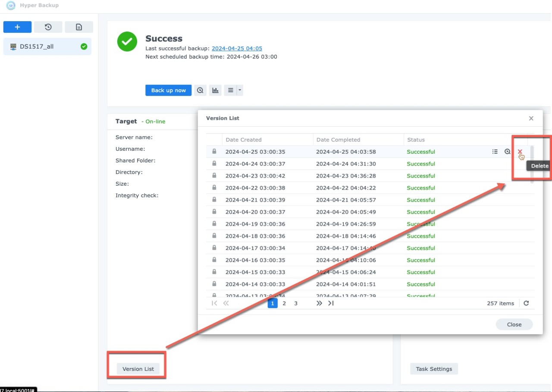Click the Task Settings button
Image resolution: width=552 pixels, height=392 pixels.
point(434,369)
